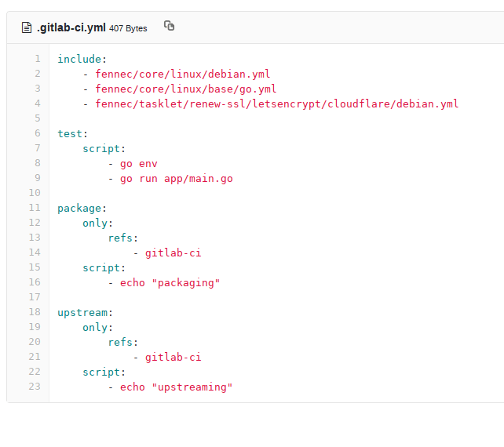504x447 pixels.
Task: Open the link for line 14
Action: point(35,253)
